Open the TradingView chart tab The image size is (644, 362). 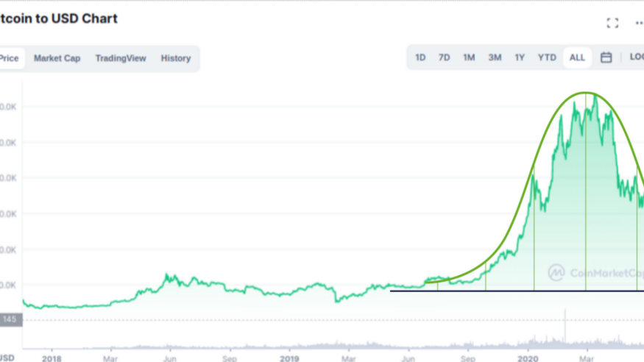pos(121,58)
